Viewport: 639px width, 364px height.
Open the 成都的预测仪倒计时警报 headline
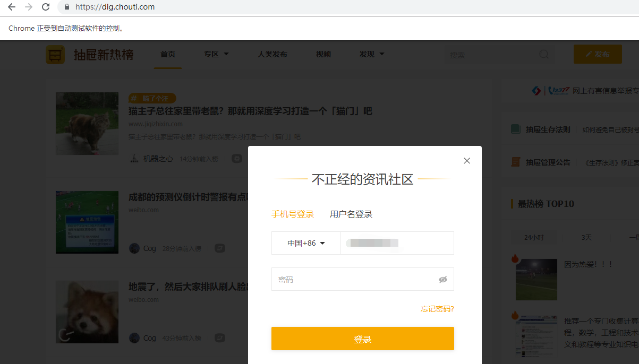tap(189, 197)
